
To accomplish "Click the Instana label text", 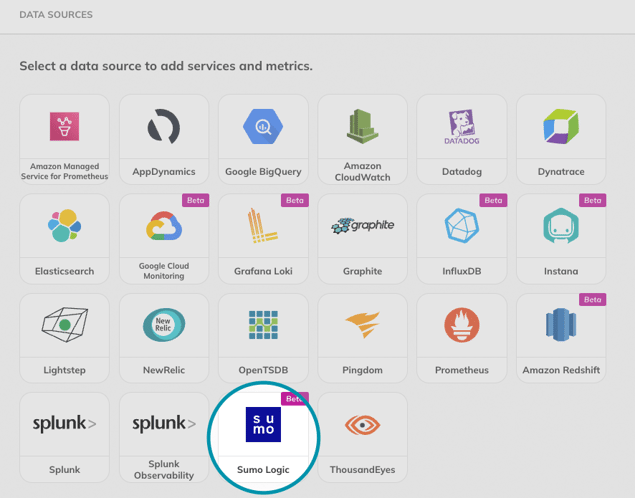I will click(561, 271).
